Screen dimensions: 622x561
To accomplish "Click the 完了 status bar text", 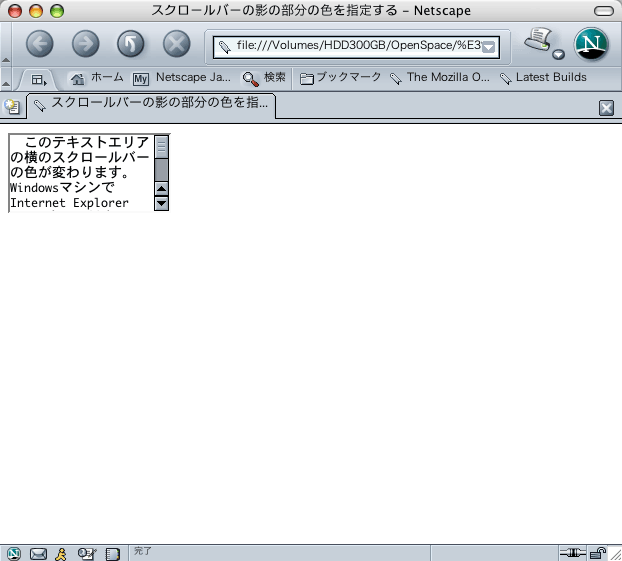I will tap(142, 551).
